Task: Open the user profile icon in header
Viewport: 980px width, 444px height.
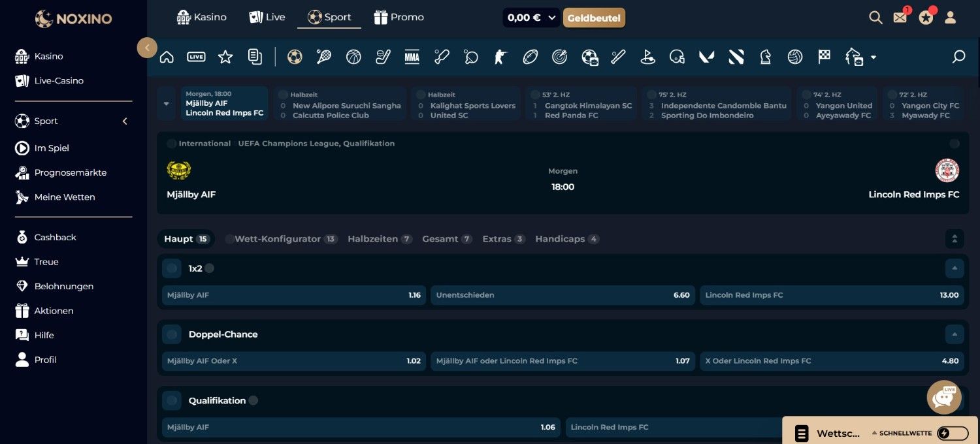Action: tap(951, 18)
